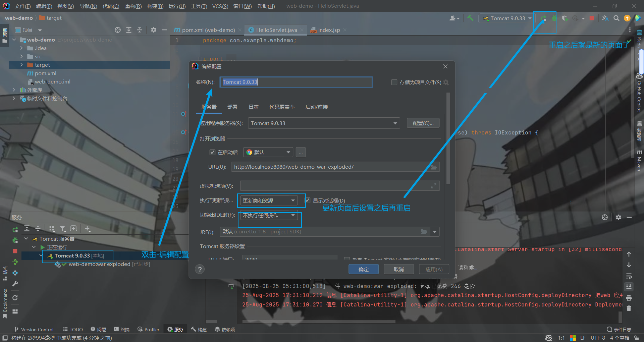Image resolution: width=644 pixels, height=342 pixels.
Task: Stop server red square in Services sidebar
Action: coord(15,251)
